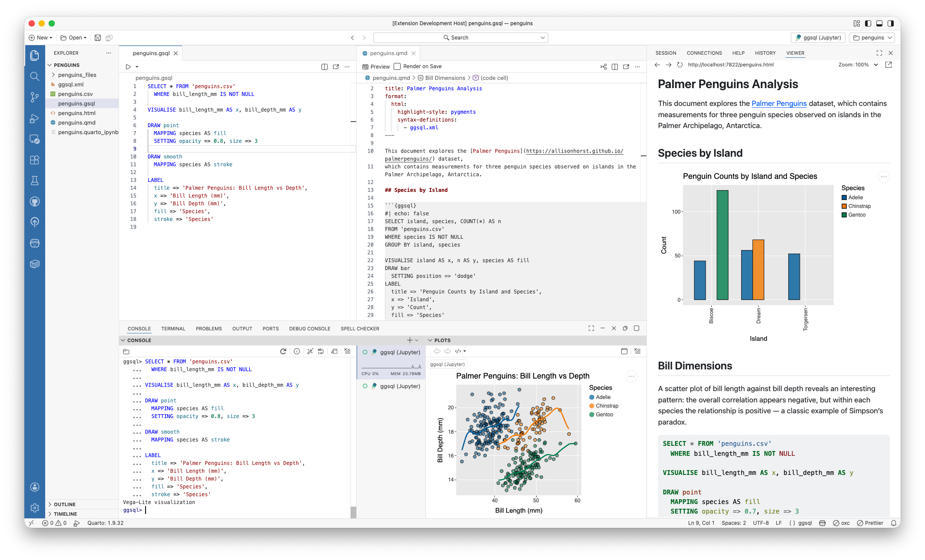Click the Preview button
Screen dimensions: 925x560
pyautogui.click(x=376, y=66)
